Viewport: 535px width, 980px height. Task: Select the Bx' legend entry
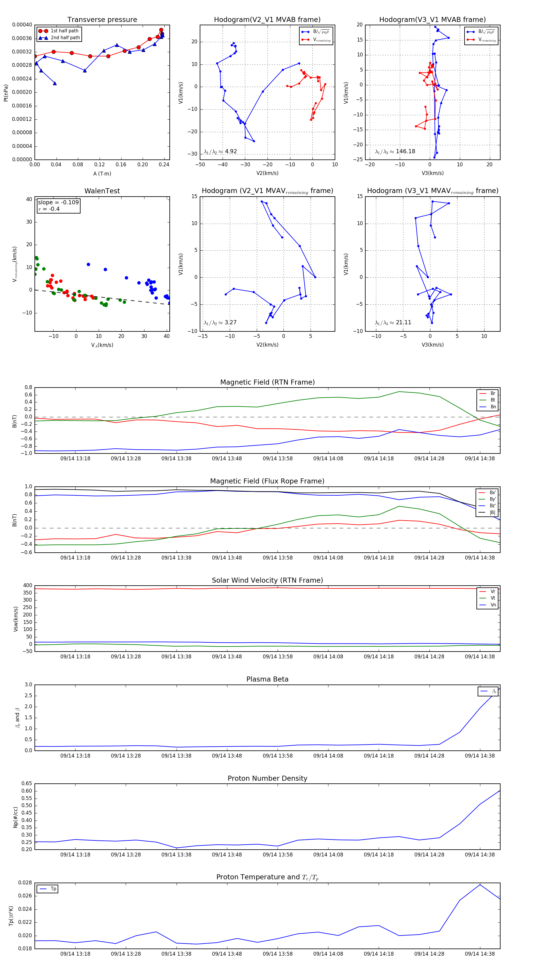tap(487, 493)
